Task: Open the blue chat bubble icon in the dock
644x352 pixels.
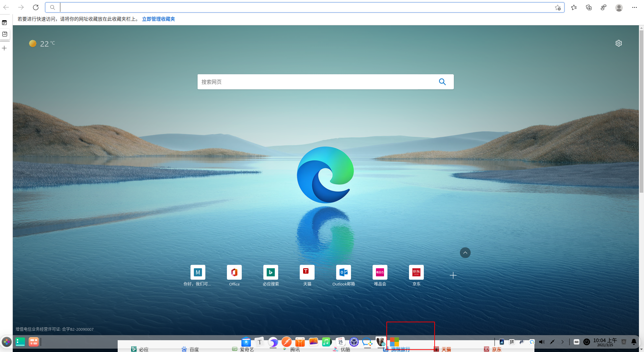Action: coord(367,342)
